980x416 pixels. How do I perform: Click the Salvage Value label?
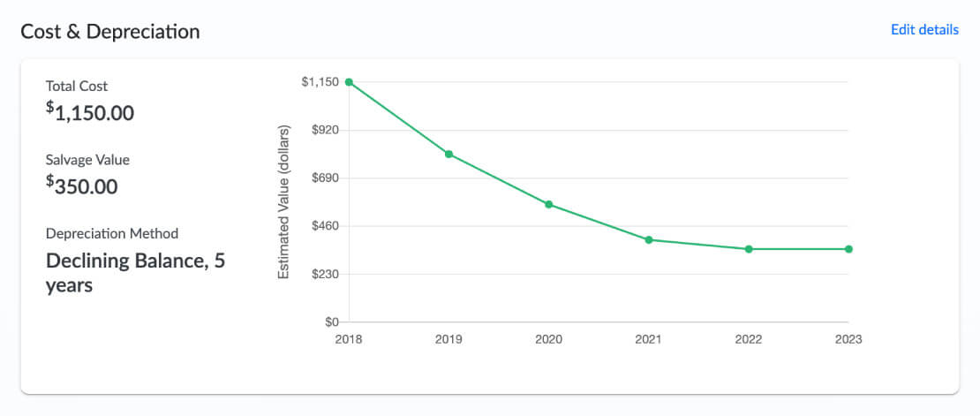point(88,160)
